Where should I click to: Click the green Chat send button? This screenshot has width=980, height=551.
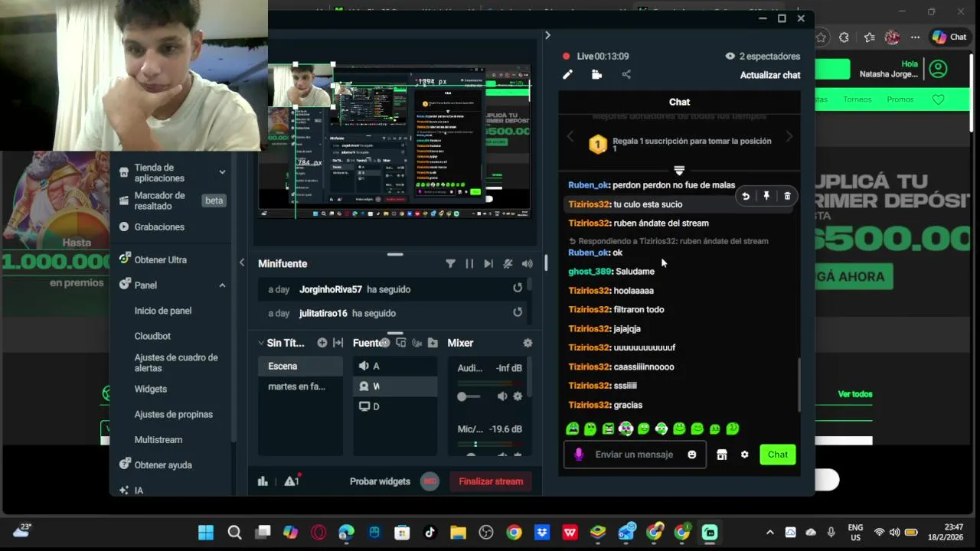click(x=778, y=455)
